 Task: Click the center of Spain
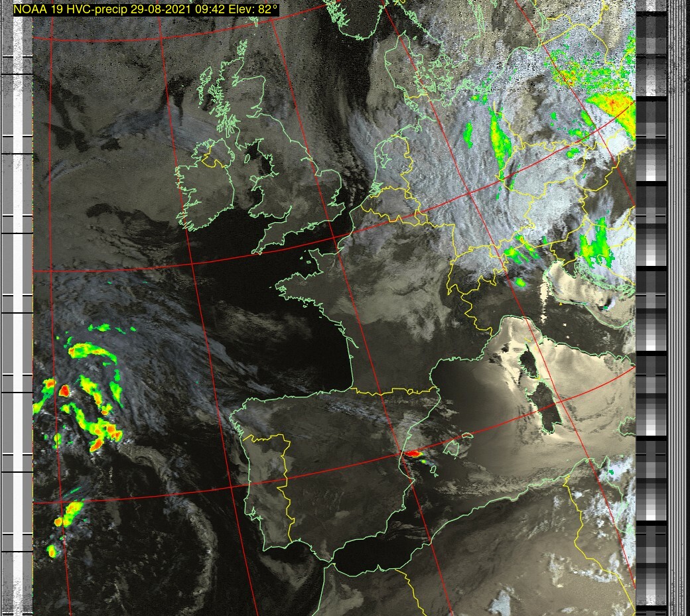pos(332,477)
